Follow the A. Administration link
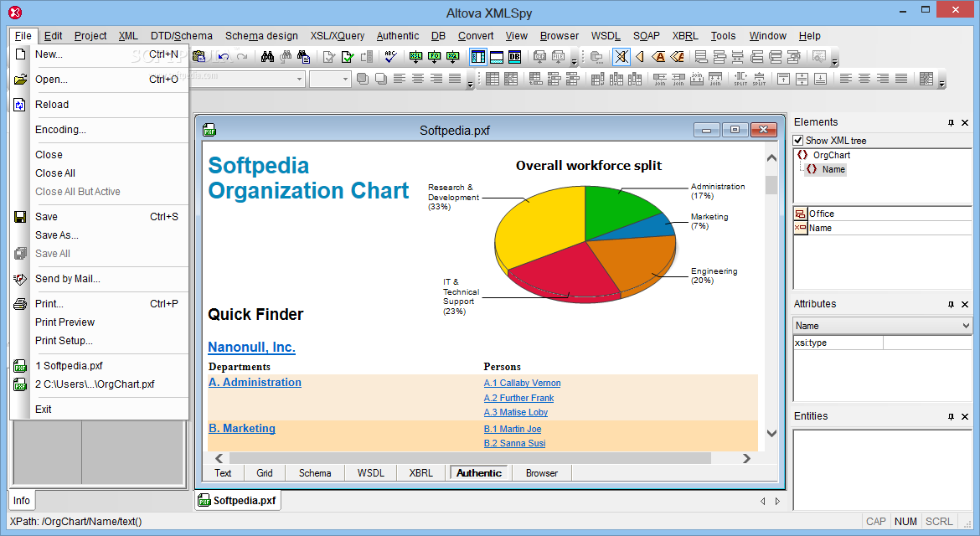 click(x=255, y=383)
